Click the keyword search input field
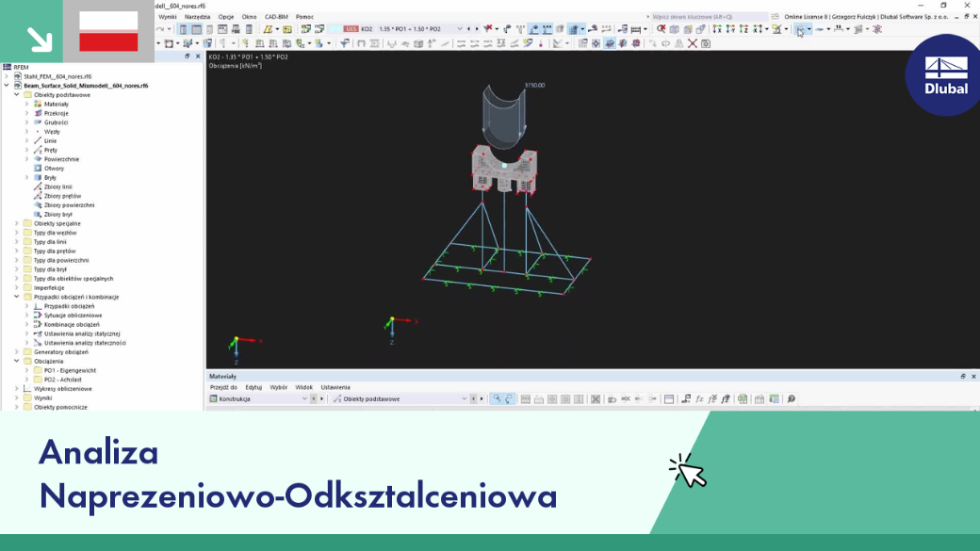980x551 pixels. (708, 17)
